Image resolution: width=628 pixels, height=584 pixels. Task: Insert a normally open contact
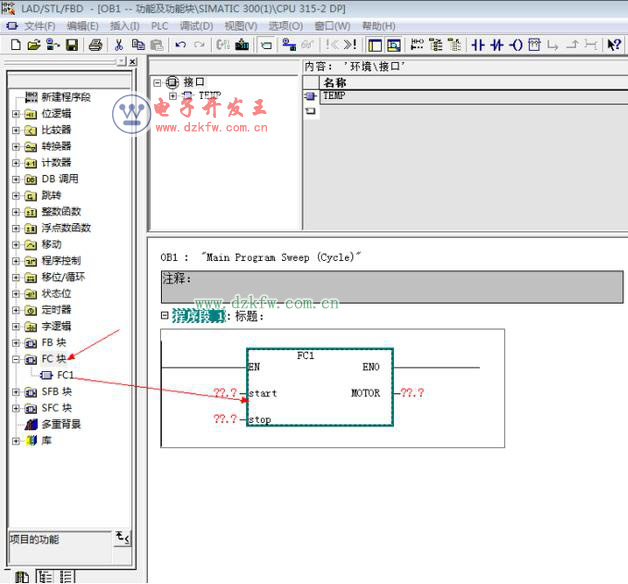[x=478, y=45]
